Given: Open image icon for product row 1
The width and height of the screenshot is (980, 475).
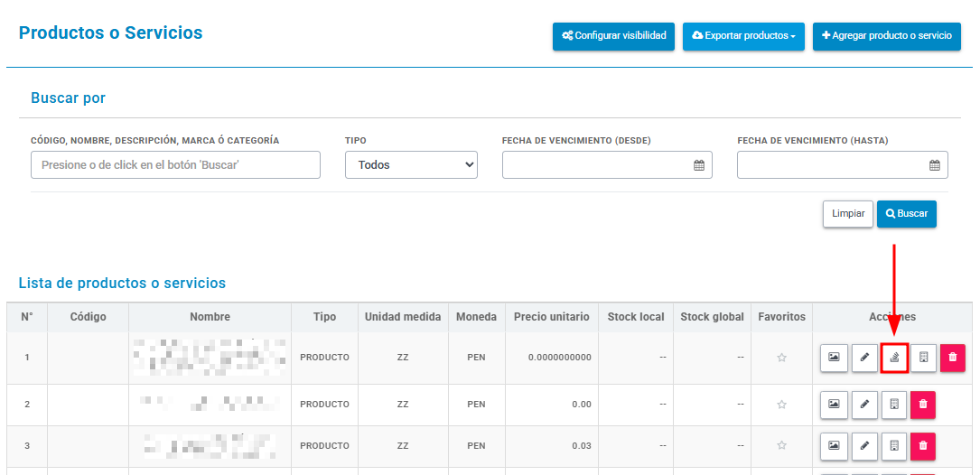Looking at the screenshot, I should (834, 358).
